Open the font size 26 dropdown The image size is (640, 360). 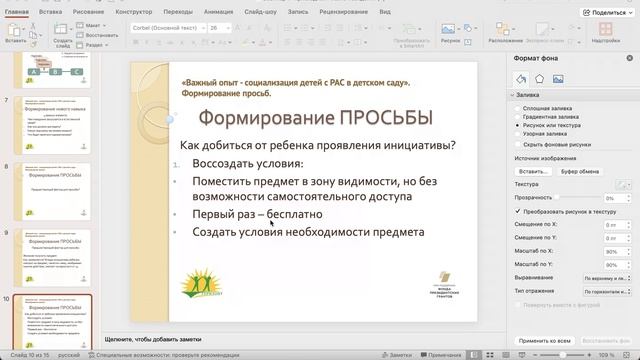coord(228,28)
